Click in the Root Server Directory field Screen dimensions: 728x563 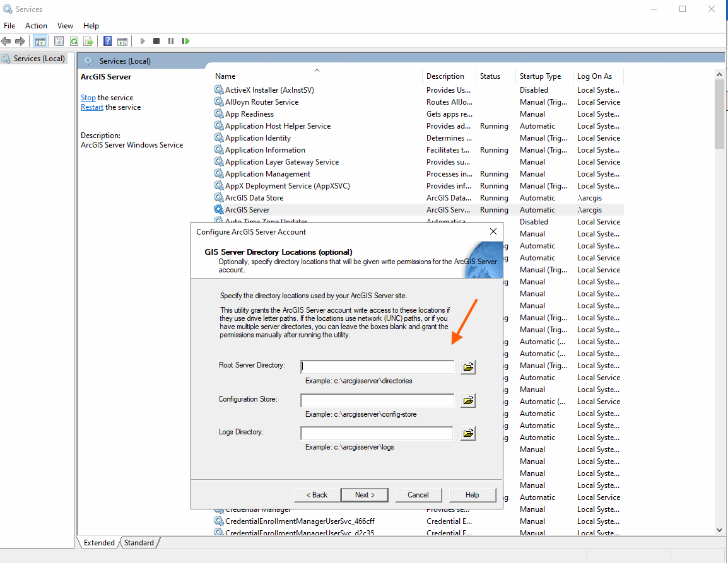pyautogui.click(x=377, y=367)
